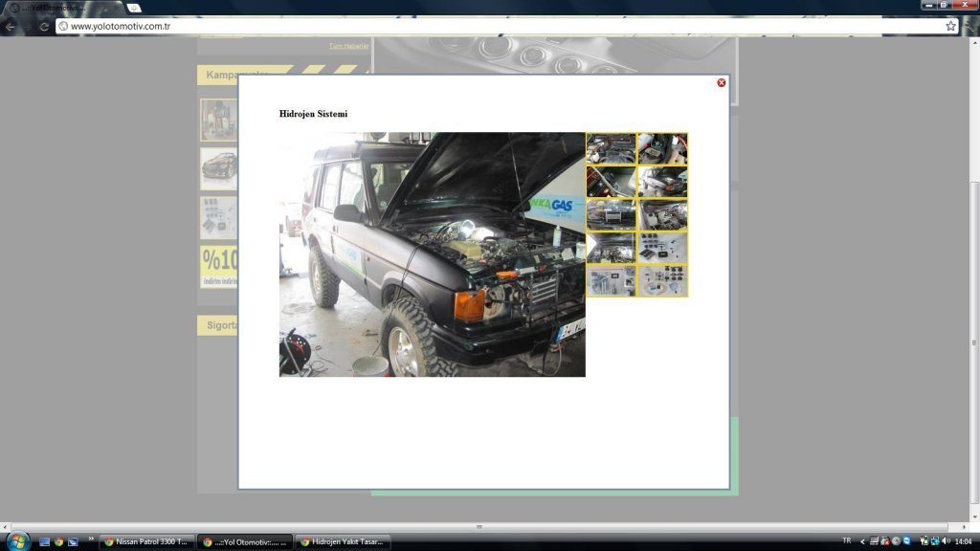Viewport: 980px width, 551px height.
Task: Select the first top-left engine thumbnail
Action: 611,148
